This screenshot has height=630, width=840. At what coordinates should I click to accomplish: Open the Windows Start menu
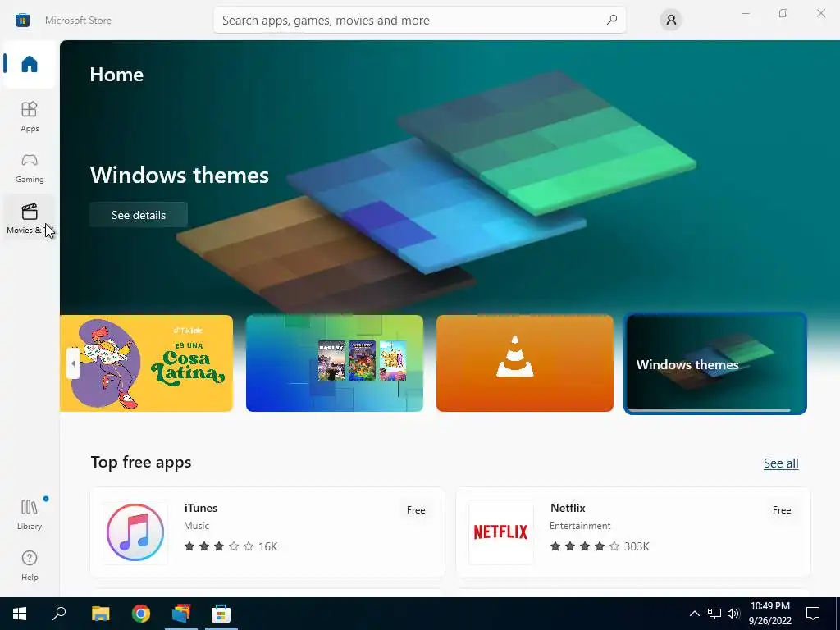click(x=20, y=614)
